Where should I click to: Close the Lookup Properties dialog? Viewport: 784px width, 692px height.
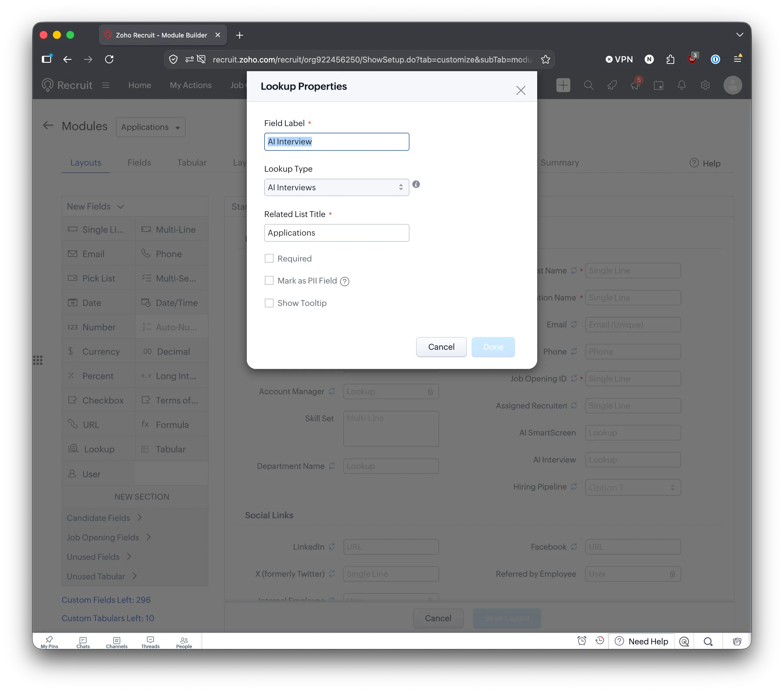click(521, 91)
